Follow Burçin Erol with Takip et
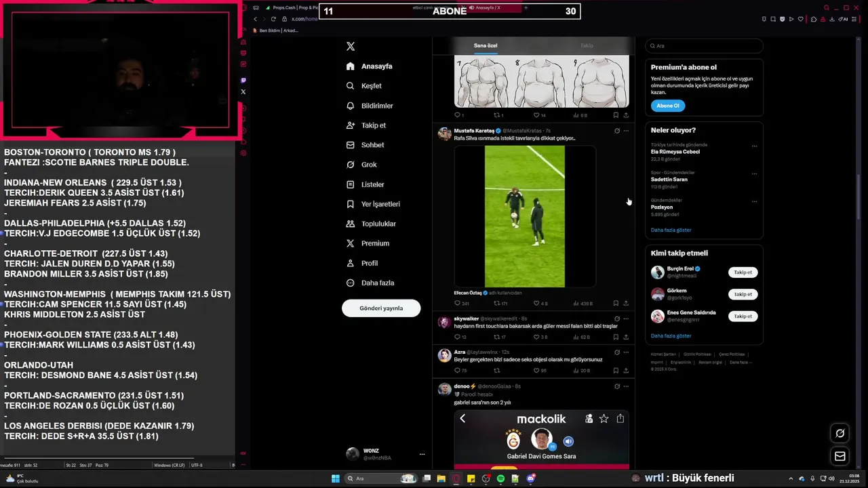The width and height of the screenshot is (868, 488). coord(743,272)
